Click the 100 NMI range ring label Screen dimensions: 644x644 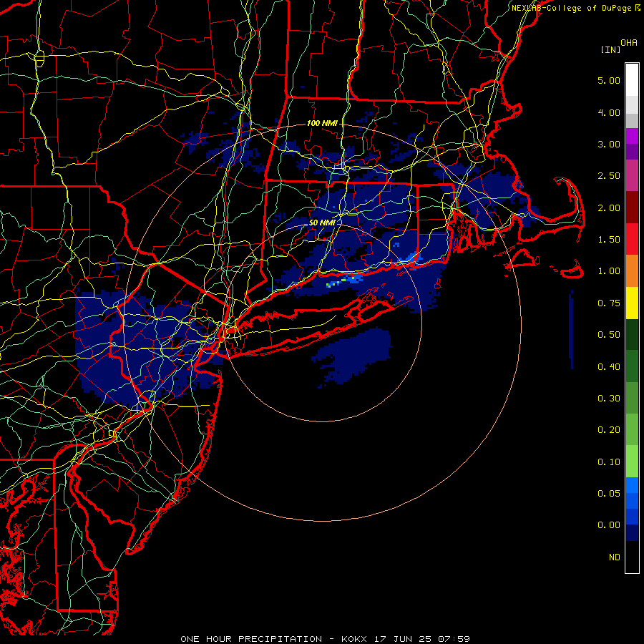pos(322,123)
